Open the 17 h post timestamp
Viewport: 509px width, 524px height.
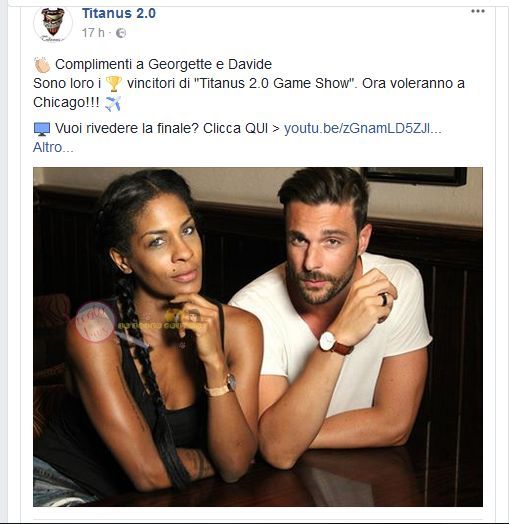click(93, 33)
